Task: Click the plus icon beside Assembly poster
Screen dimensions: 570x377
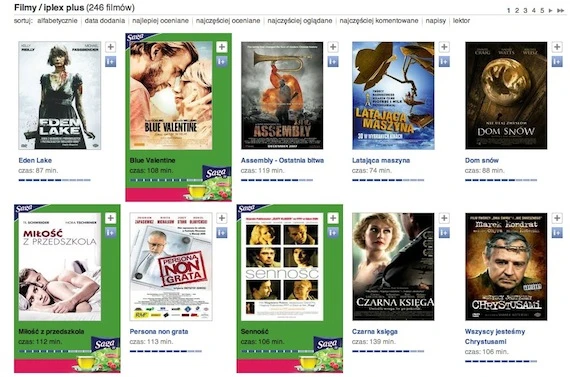Action: click(333, 47)
